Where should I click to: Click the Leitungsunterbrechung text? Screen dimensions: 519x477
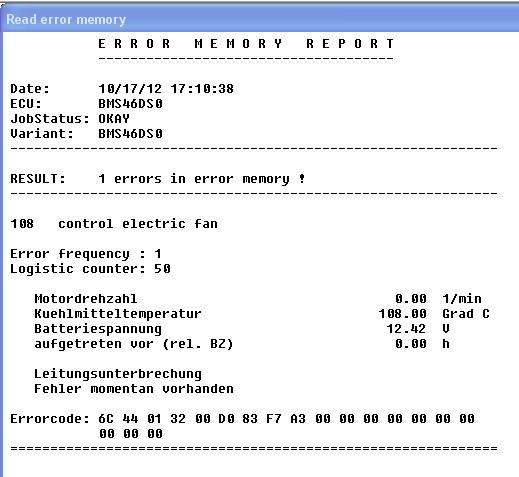(x=118, y=374)
